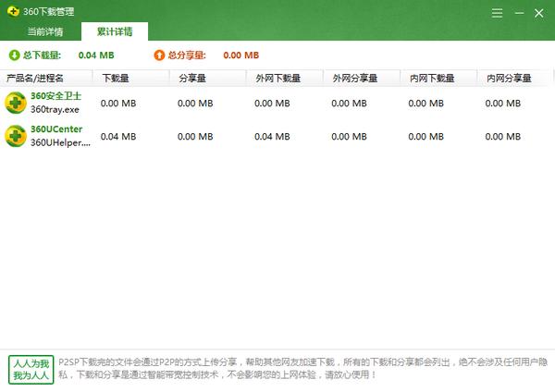Click 分享量 value in 360UCenter row
This screenshot has height=392, width=555.
pos(195,137)
